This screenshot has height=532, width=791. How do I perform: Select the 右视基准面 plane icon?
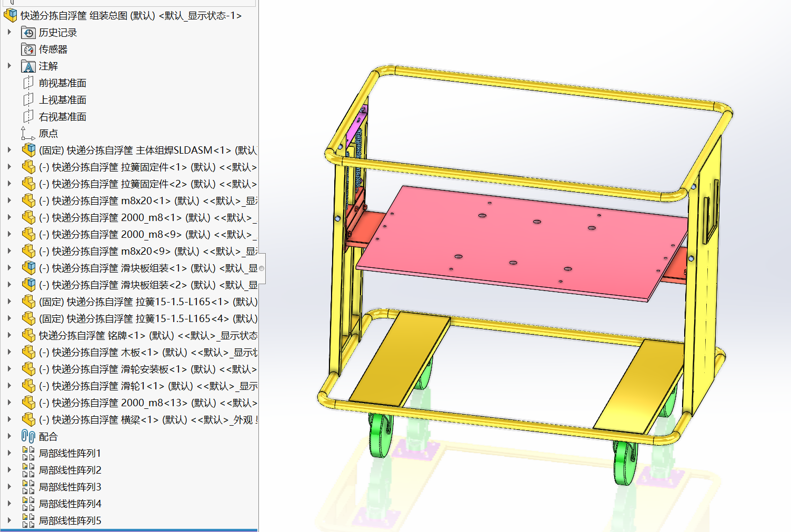point(28,117)
